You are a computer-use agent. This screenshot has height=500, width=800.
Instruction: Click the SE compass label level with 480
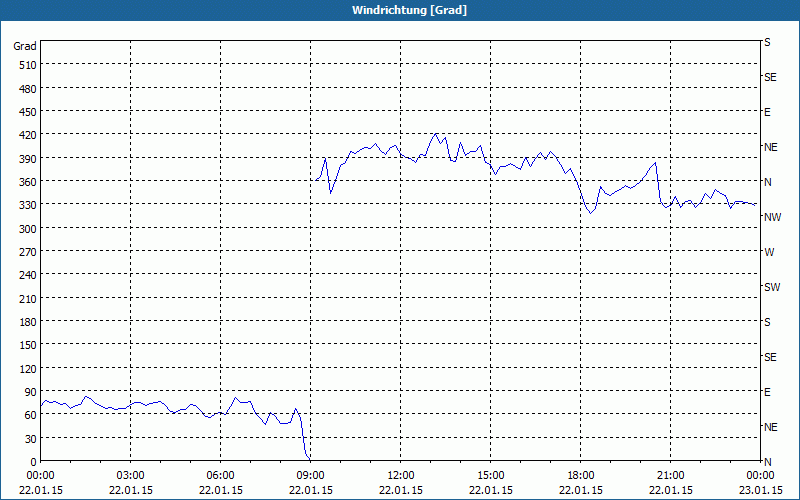[770, 77]
